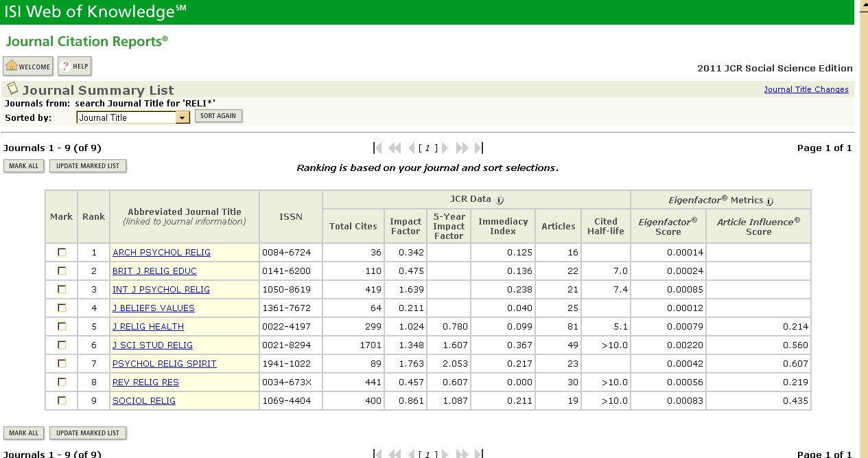
Task: Jump to last page in pager above table
Action: tap(479, 148)
